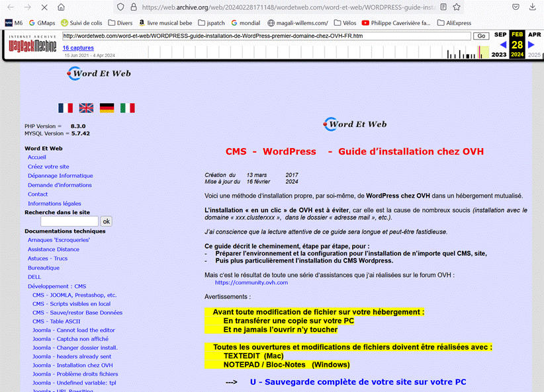Open CMS - JOOMLA, Prestashop, etc. link
This screenshot has width=544, height=392.
point(75,295)
